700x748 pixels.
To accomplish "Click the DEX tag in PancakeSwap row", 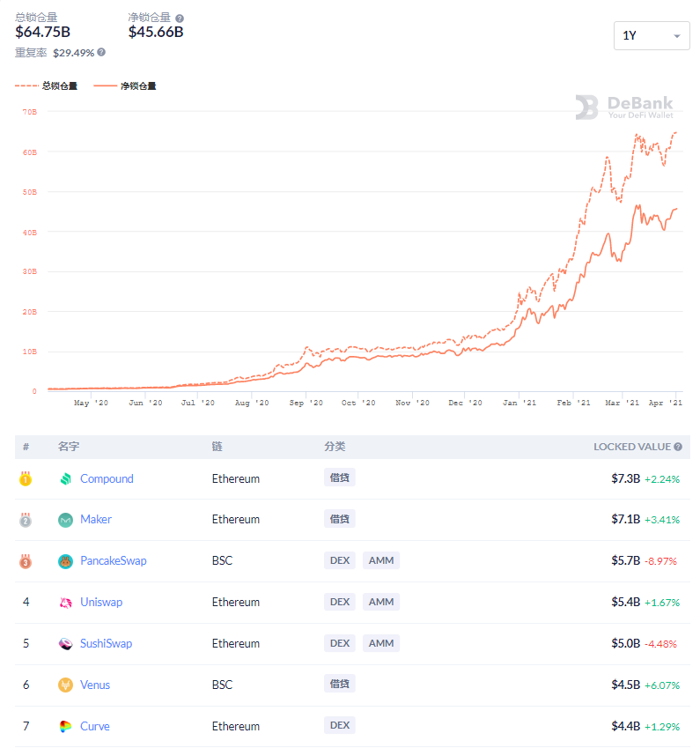I will [340, 560].
